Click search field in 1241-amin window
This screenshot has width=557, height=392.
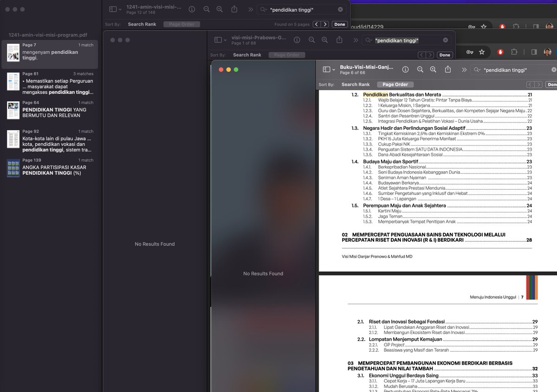coord(302,9)
